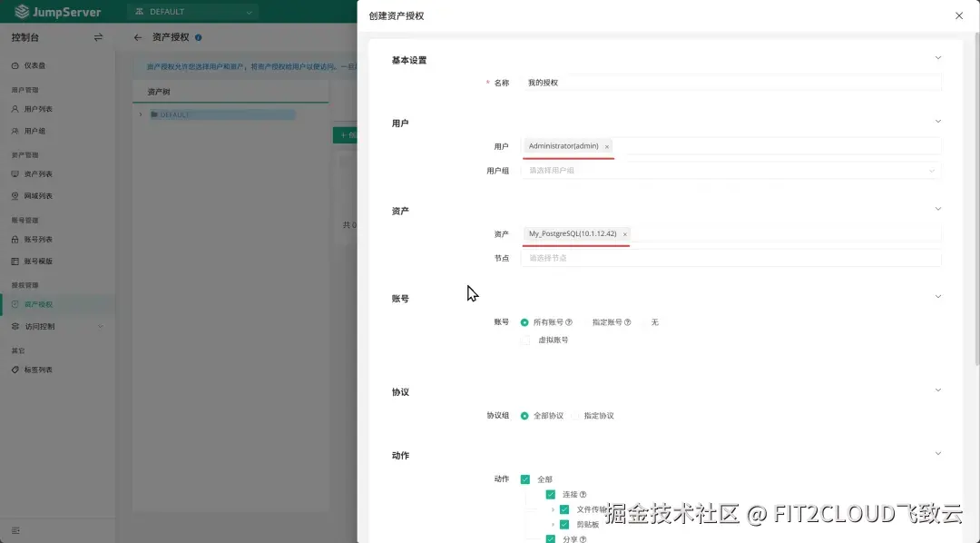Open help icon next to 指定账号
This screenshot has height=543, width=980.
[x=628, y=322]
